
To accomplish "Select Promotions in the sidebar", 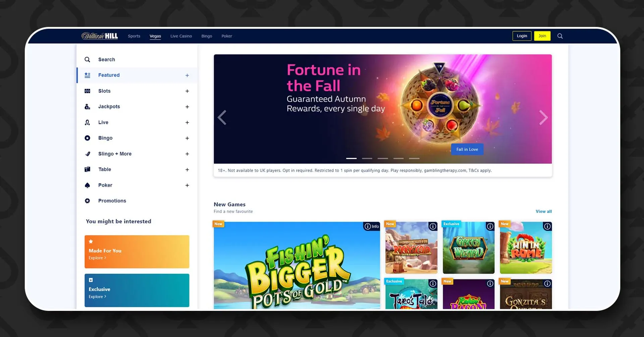I will pyautogui.click(x=112, y=201).
